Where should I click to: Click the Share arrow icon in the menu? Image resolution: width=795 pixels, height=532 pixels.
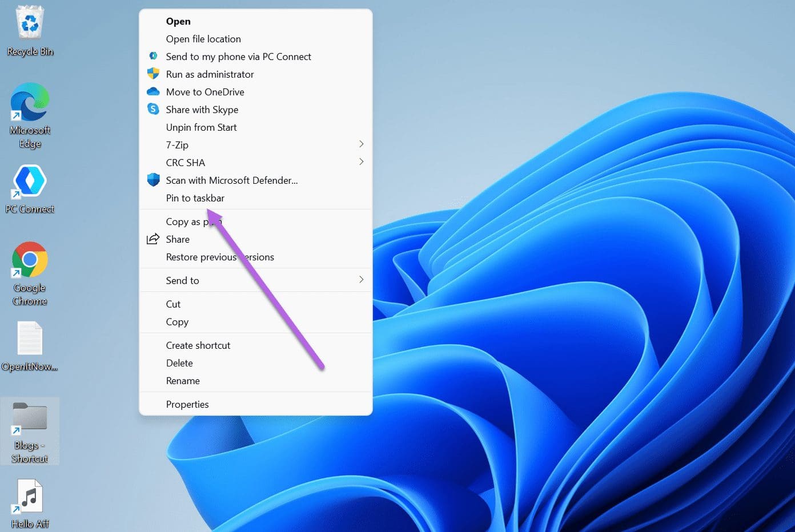coord(152,239)
